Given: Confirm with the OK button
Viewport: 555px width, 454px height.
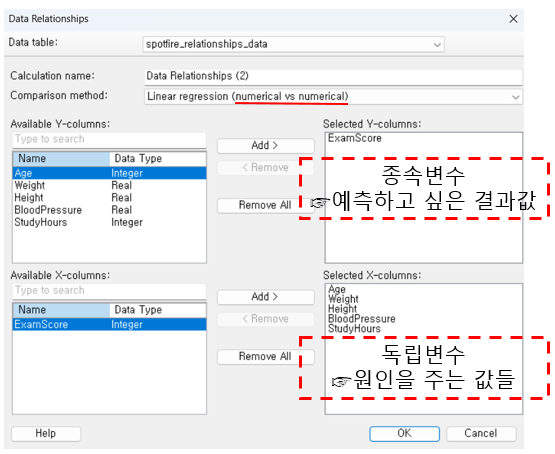Looking at the screenshot, I should (405, 433).
